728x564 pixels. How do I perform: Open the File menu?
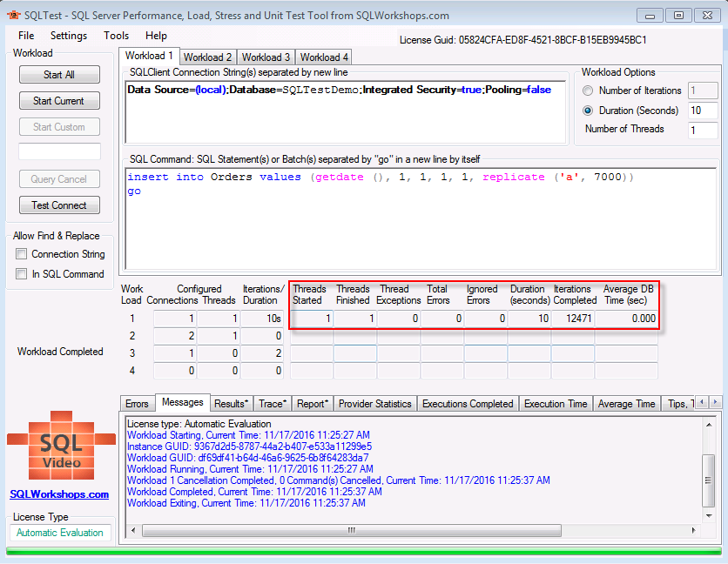26,36
